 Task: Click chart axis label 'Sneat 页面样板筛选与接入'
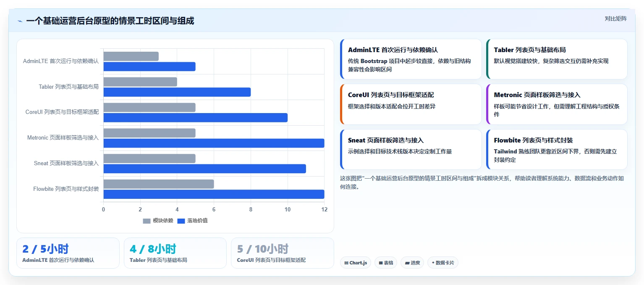click(x=66, y=164)
